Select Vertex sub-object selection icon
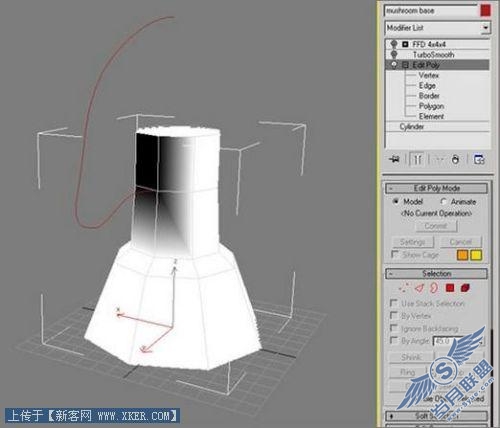The height and width of the screenshot is (428, 500). [x=404, y=288]
